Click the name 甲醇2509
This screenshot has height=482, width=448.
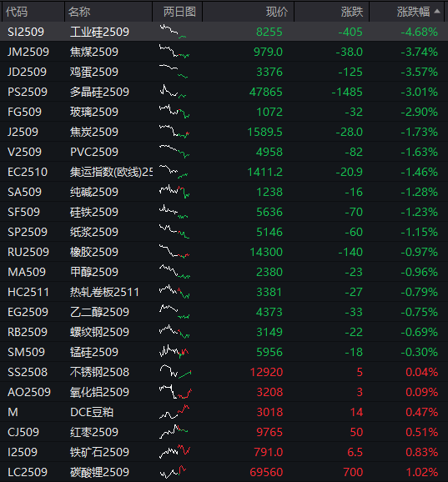click(94, 272)
